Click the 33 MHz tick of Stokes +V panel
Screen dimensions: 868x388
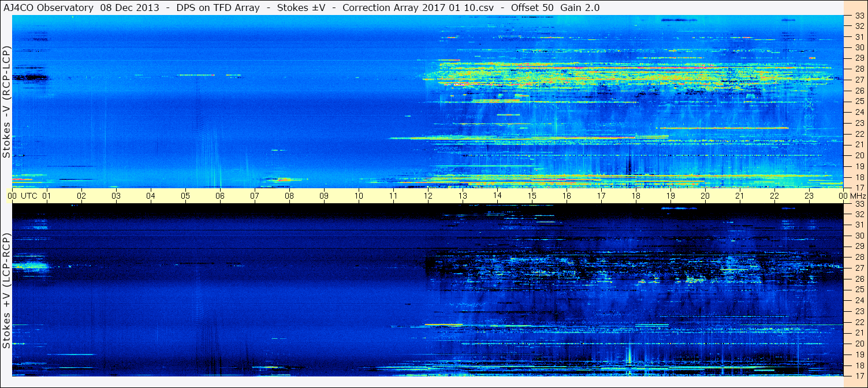pyautogui.click(x=859, y=204)
